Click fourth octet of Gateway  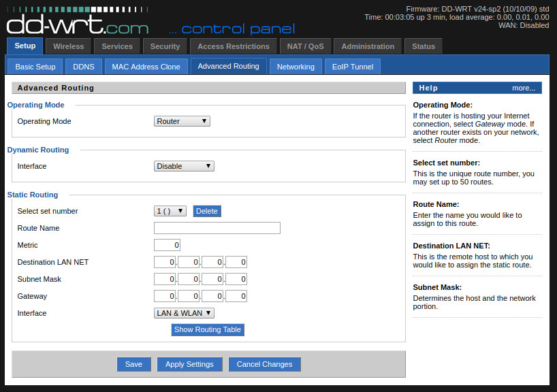(x=236, y=296)
